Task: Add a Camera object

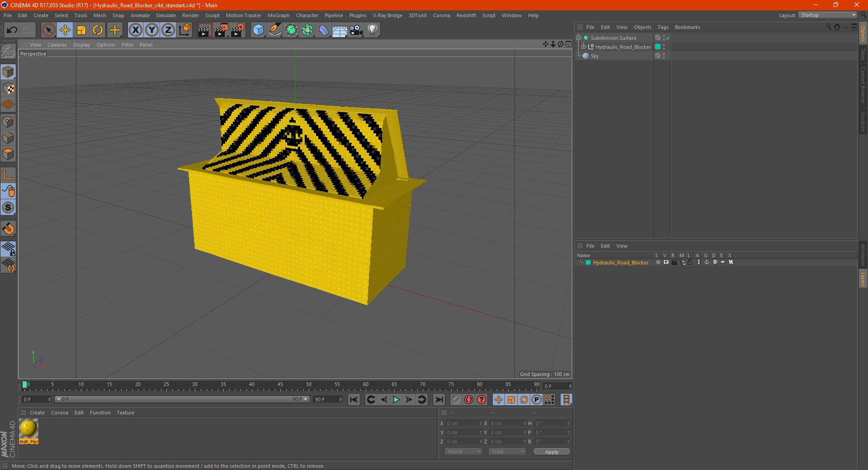Action: tap(356, 30)
